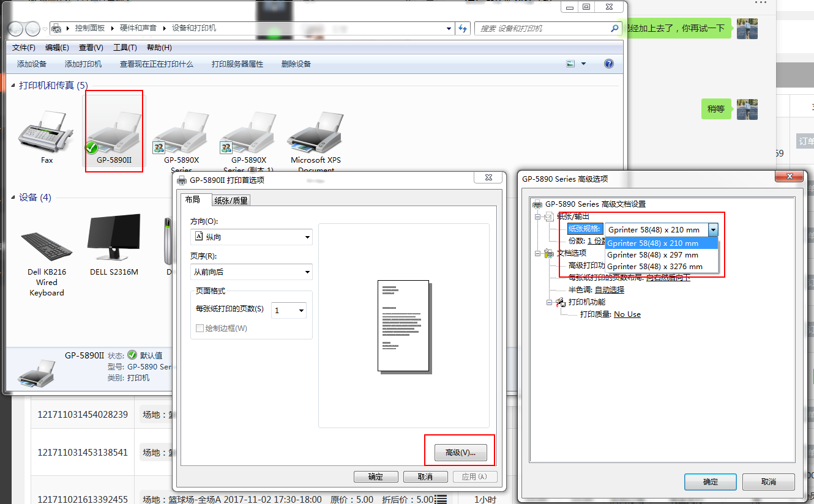
Task: Click 取消 in the 打印首选项 dialog
Action: coord(425,477)
